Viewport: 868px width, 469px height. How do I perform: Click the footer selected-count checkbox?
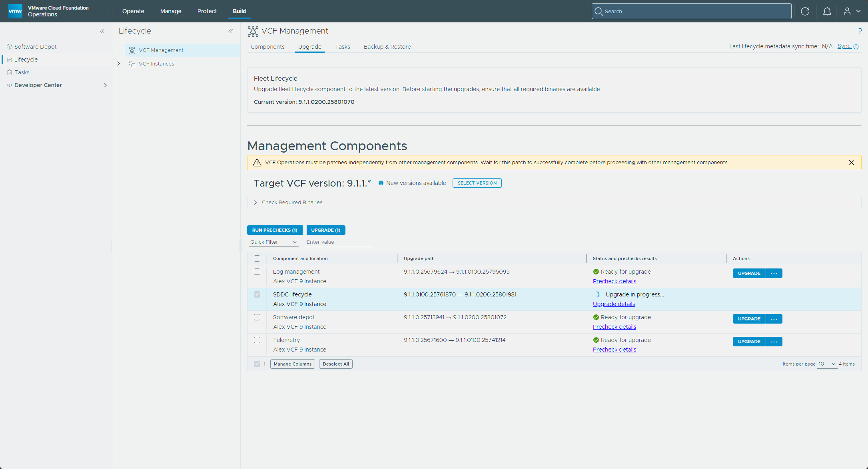[x=257, y=364]
